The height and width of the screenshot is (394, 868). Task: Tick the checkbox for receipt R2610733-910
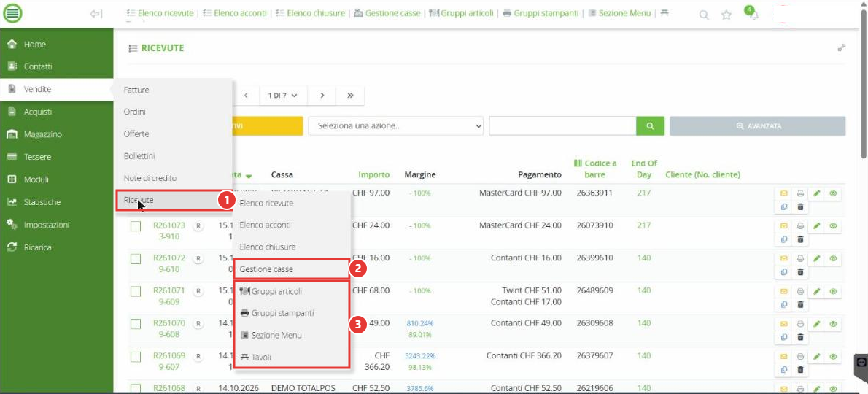136,226
